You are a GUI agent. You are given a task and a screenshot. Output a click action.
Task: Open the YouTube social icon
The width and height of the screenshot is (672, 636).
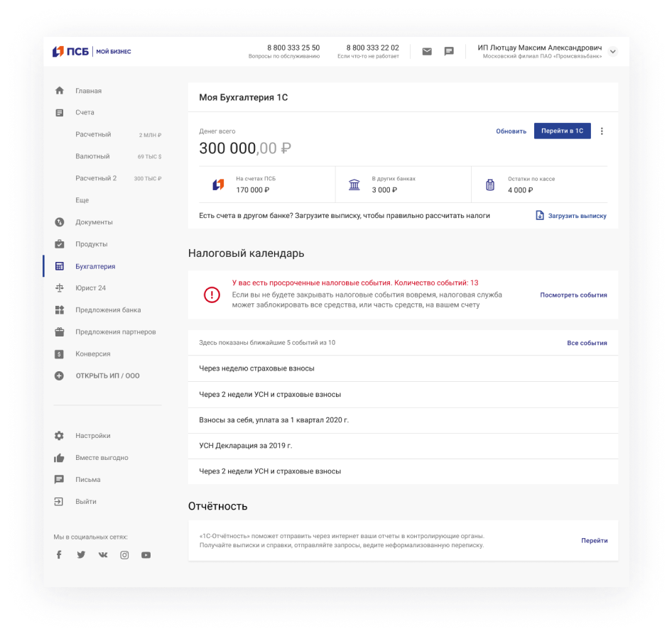(x=146, y=555)
